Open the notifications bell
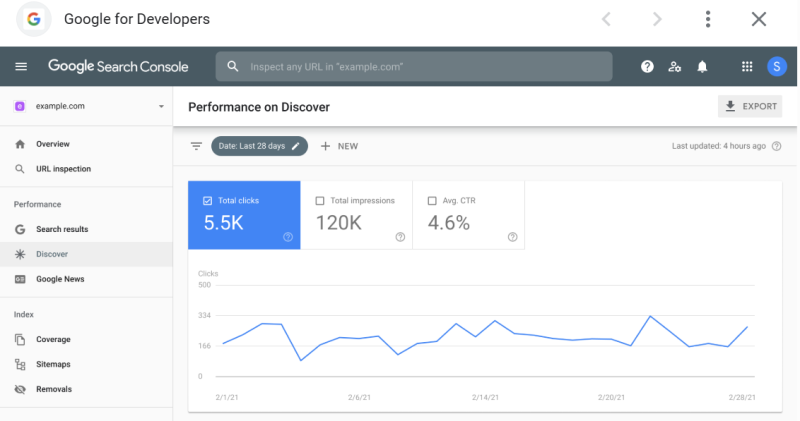The width and height of the screenshot is (800, 421). coord(703,66)
